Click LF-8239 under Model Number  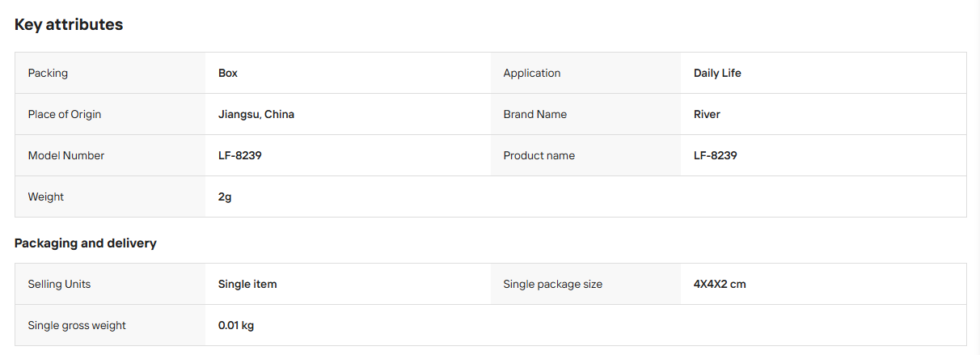pyautogui.click(x=240, y=155)
